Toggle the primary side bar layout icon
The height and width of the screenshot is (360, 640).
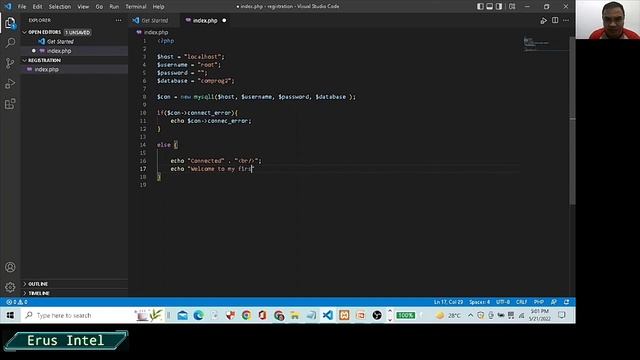tap(480, 7)
